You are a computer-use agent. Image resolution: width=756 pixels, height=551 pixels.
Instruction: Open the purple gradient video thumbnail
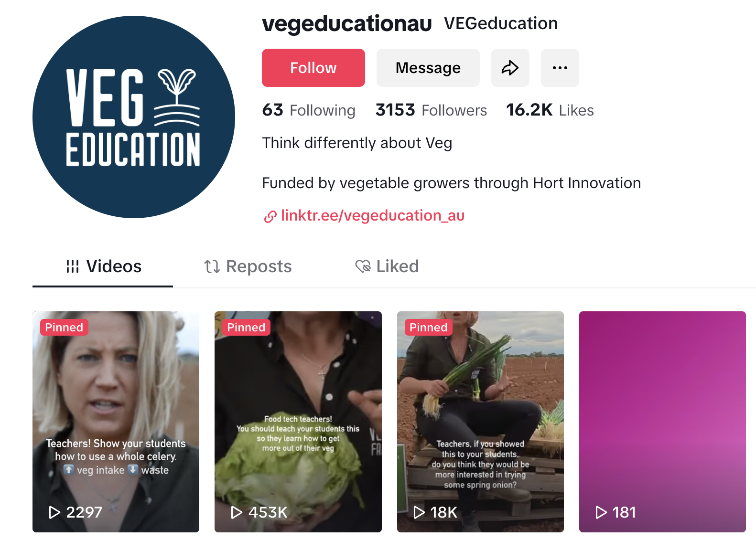tap(662, 422)
